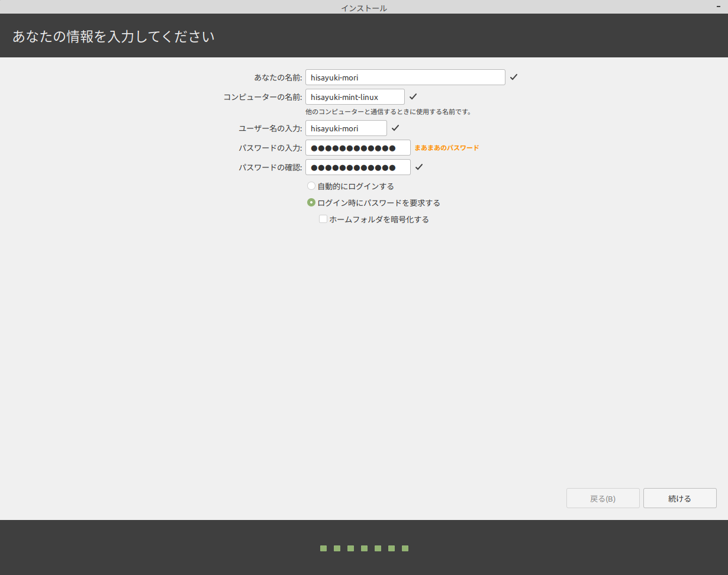This screenshot has height=575, width=728.
Task: Click the あなたの情報を入力してください heading
Action: point(114,37)
